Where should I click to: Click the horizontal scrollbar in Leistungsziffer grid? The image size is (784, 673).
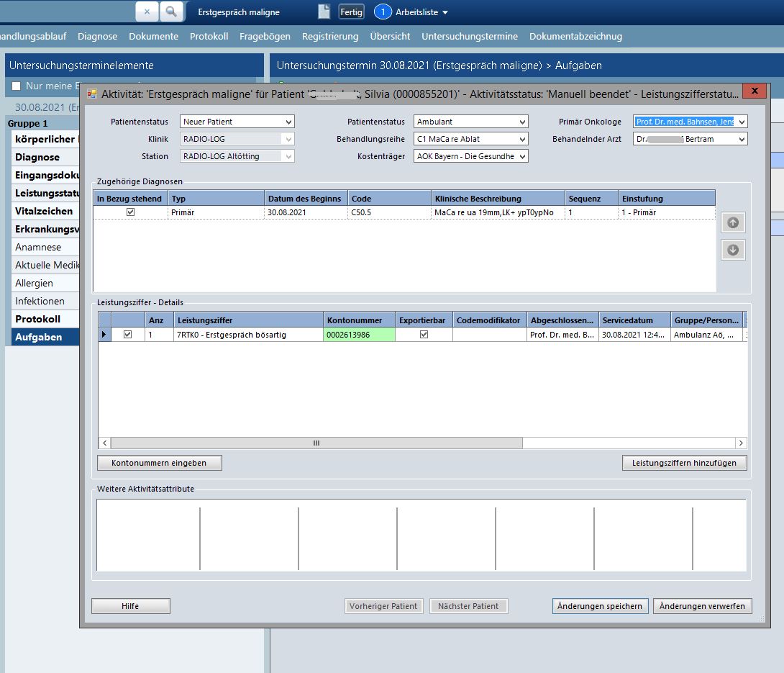click(316, 443)
